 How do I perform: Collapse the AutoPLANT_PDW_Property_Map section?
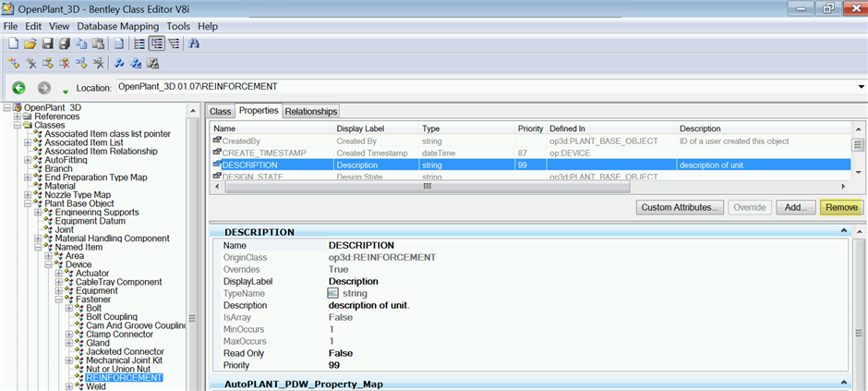(x=844, y=383)
